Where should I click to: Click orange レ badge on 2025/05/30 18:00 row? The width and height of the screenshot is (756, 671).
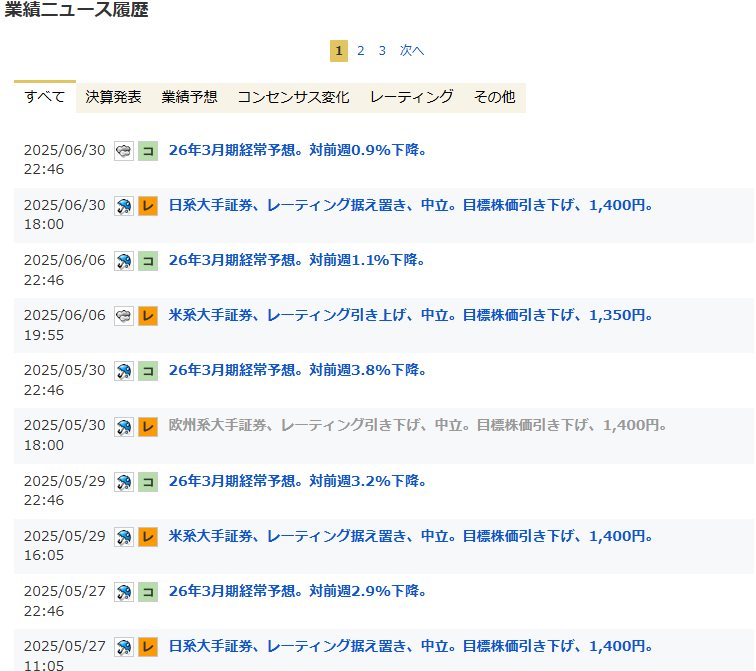tap(148, 427)
